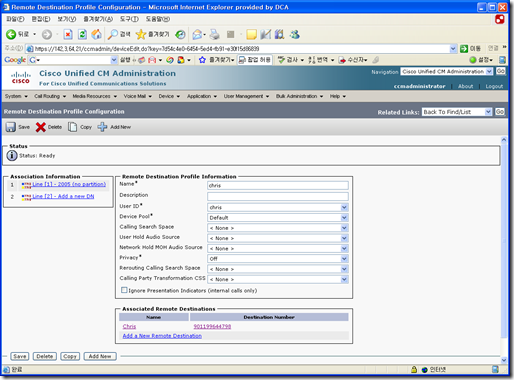
Task: Click the Logout link
Action: pos(494,86)
